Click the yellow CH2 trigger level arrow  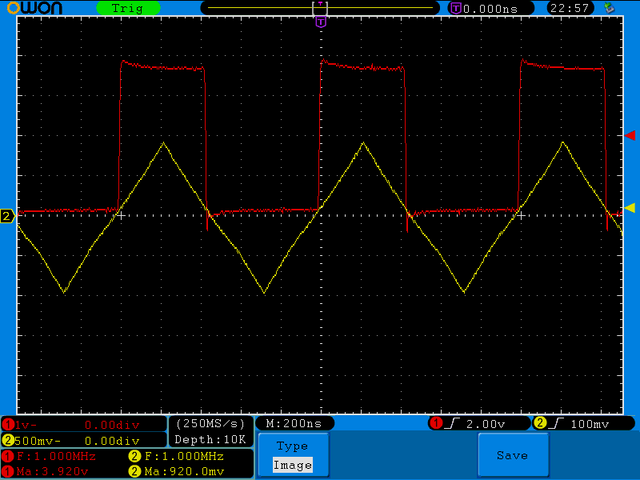click(x=630, y=208)
